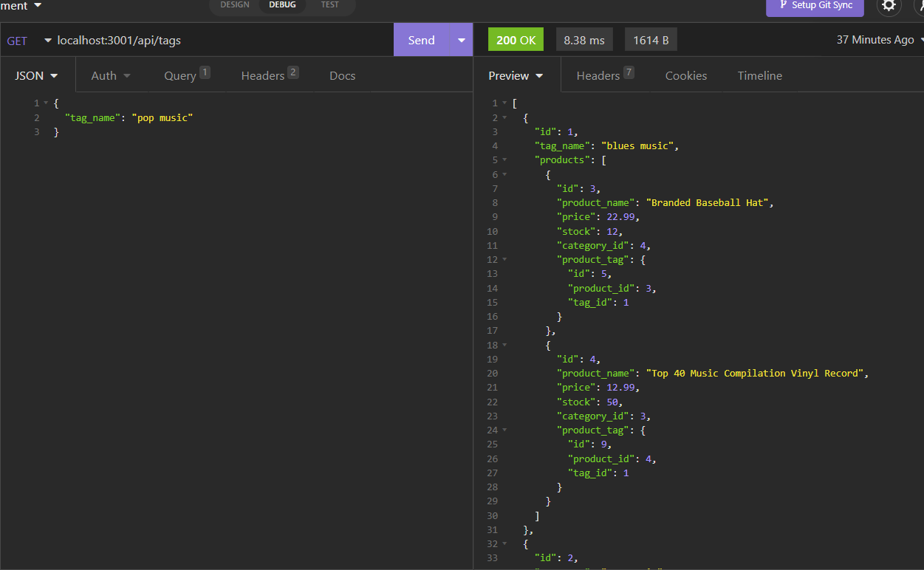The width and height of the screenshot is (924, 570).
Task: Switch to the TEST tab
Action: coord(329,4)
